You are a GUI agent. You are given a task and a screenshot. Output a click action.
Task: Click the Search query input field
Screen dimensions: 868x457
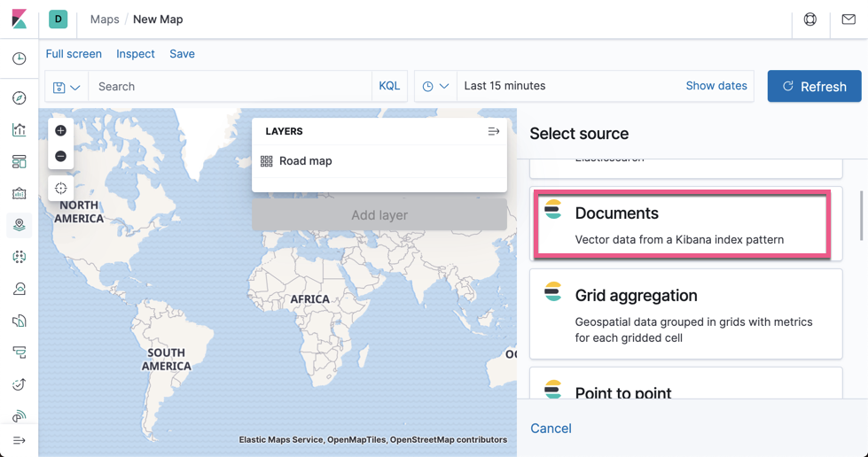(x=231, y=87)
